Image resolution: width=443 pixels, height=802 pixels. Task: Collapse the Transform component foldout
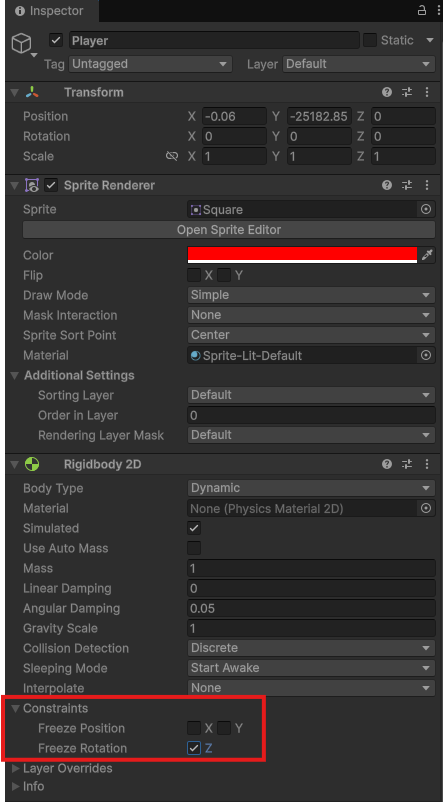15,93
